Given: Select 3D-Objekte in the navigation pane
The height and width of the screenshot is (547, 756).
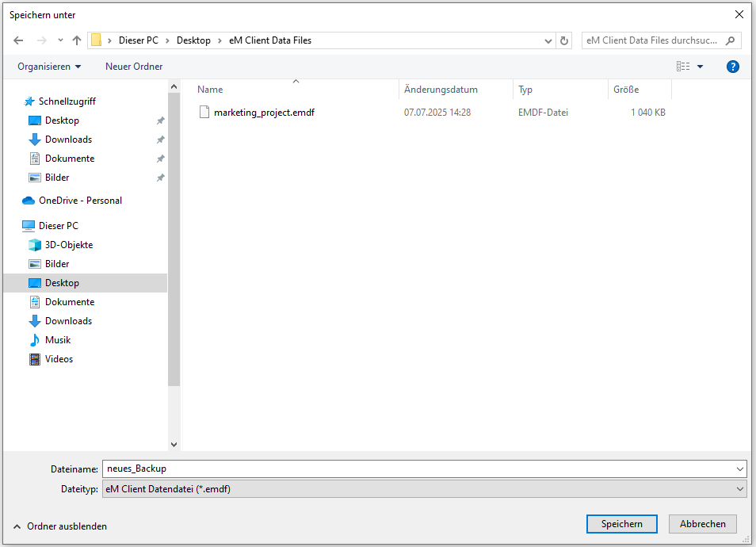Looking at the screenshot, I should tap(68, 245).
